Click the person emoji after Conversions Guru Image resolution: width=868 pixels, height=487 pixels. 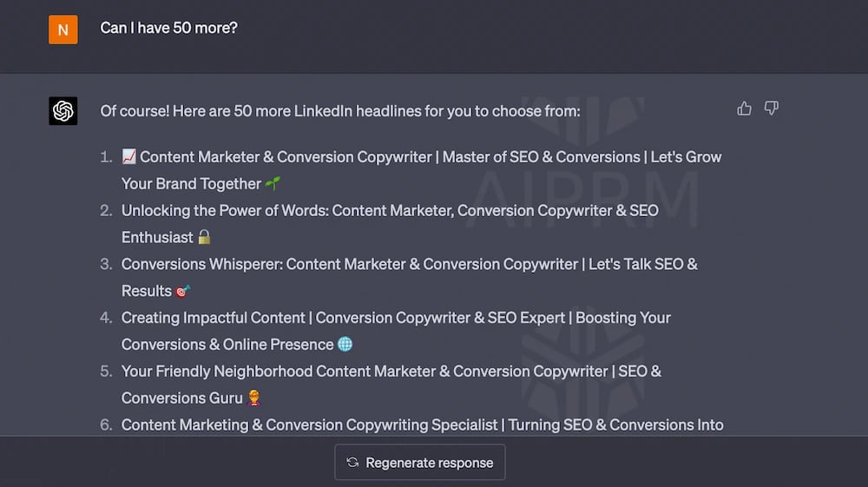pyautogui.click(x=254, y=398)
